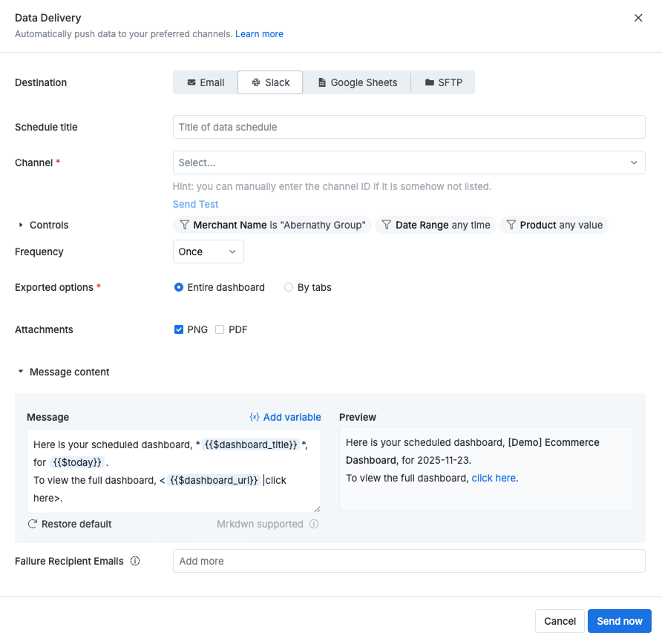Open the Learn more link
Viewport: 662px width, 644px height.
[x=259, y=34]
